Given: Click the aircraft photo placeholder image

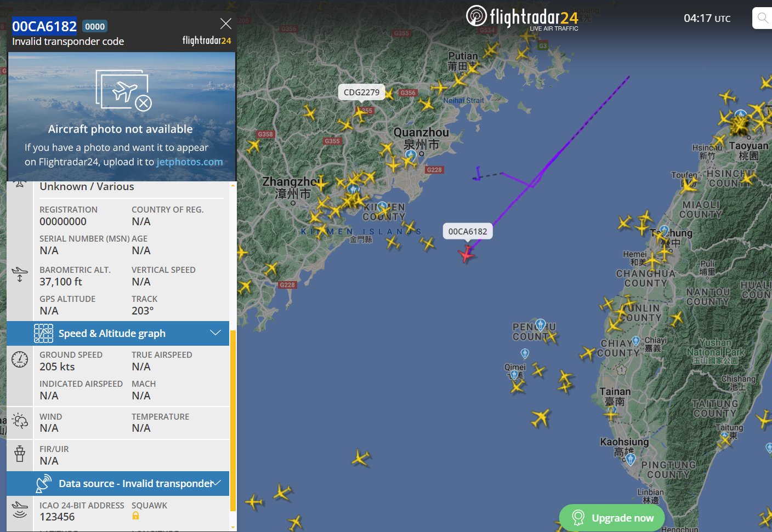Looking at the screenshot, I should point(122,117).
